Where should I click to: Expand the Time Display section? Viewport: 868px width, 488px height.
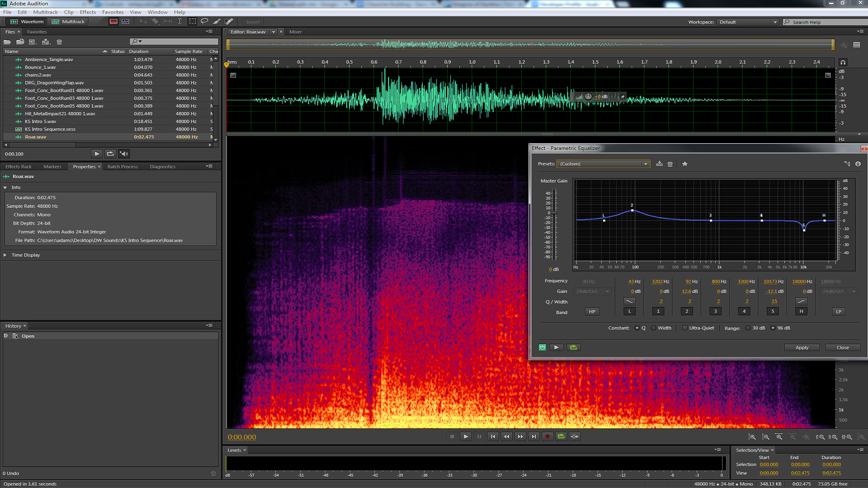[5, 255]
